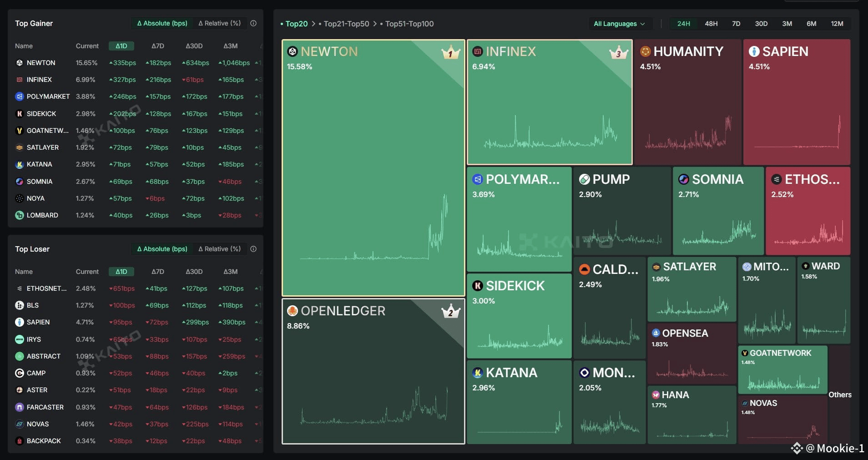Sort Top Loser by Δ30D column
The width and height of the screenshot is (868, 460).
coord(194,272)
